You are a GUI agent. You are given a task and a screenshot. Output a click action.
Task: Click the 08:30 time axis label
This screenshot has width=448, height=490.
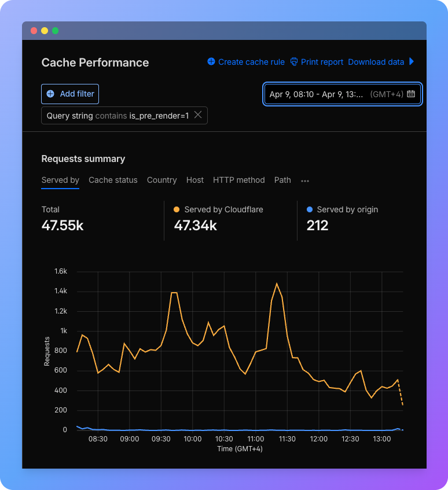click(98, 439)
